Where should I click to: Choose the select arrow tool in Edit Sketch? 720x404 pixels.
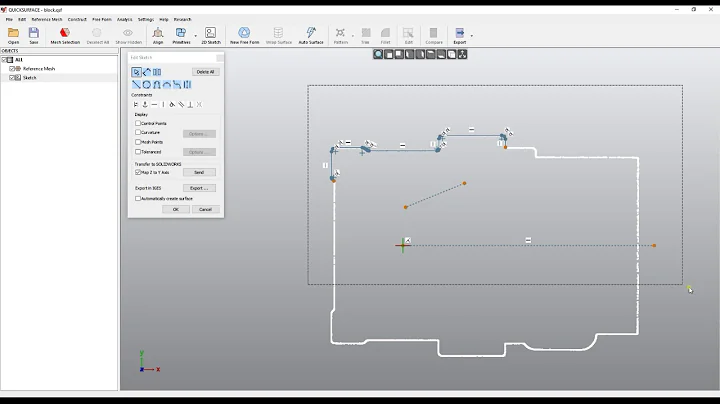tap(136, 72)
